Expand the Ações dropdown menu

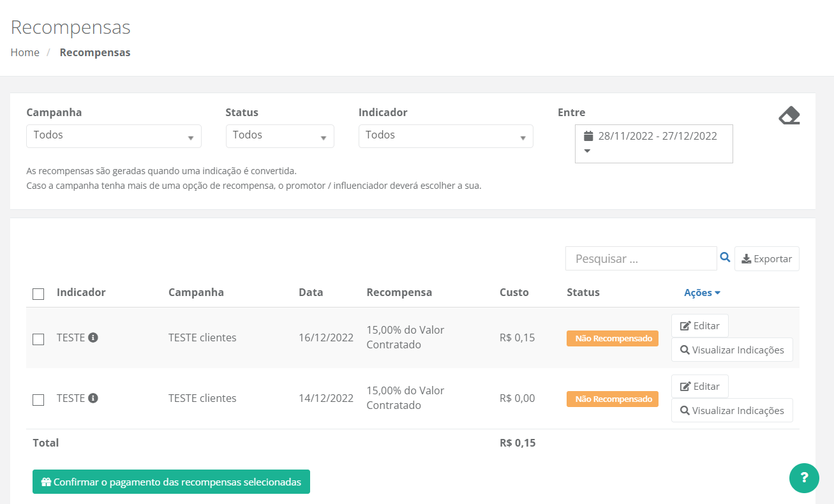point(702,293)
